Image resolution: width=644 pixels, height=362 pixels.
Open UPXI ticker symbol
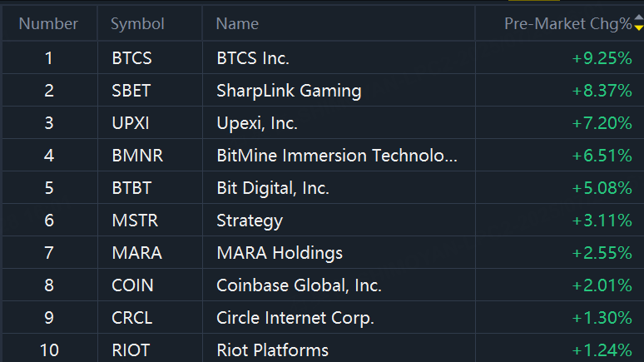point(131,123)
